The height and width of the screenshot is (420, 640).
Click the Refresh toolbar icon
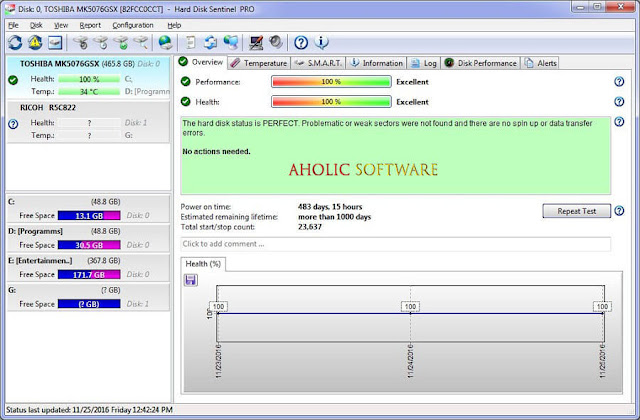[x=15, y=42]
